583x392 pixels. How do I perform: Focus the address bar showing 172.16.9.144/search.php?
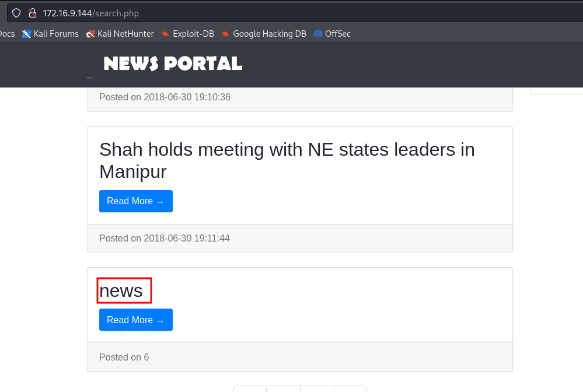[233, 13]
